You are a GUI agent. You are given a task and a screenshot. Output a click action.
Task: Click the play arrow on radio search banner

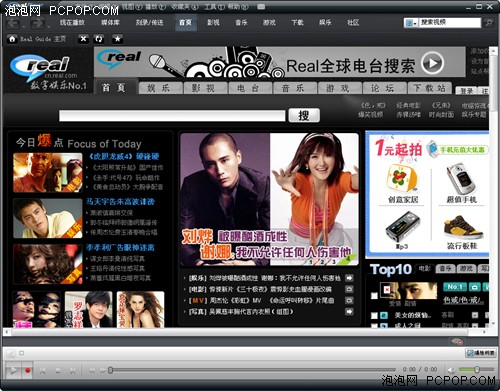(x=432, y=63)
